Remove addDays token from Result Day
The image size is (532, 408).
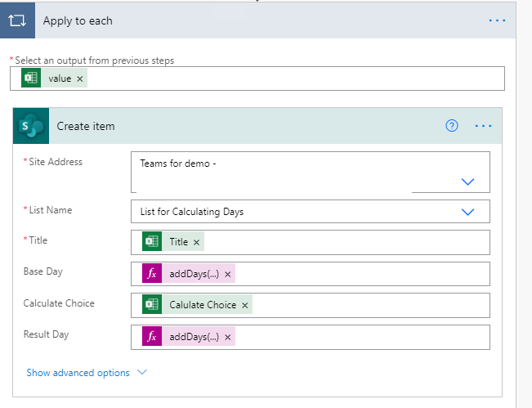point(228,337)
